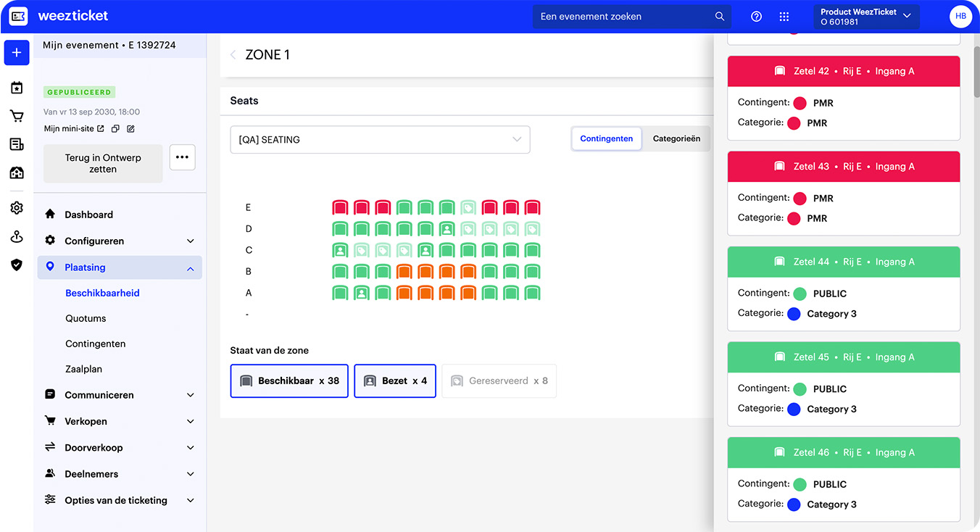Open the Zaalplan menu item
Screen dimensions: 980x532
(84, 368)
